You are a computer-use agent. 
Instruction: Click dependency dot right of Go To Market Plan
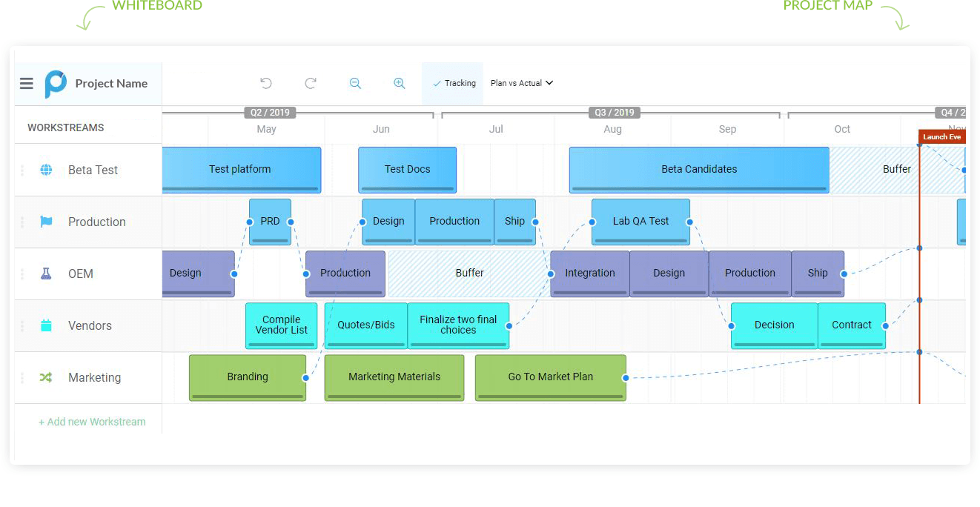(x=626, y=377)
